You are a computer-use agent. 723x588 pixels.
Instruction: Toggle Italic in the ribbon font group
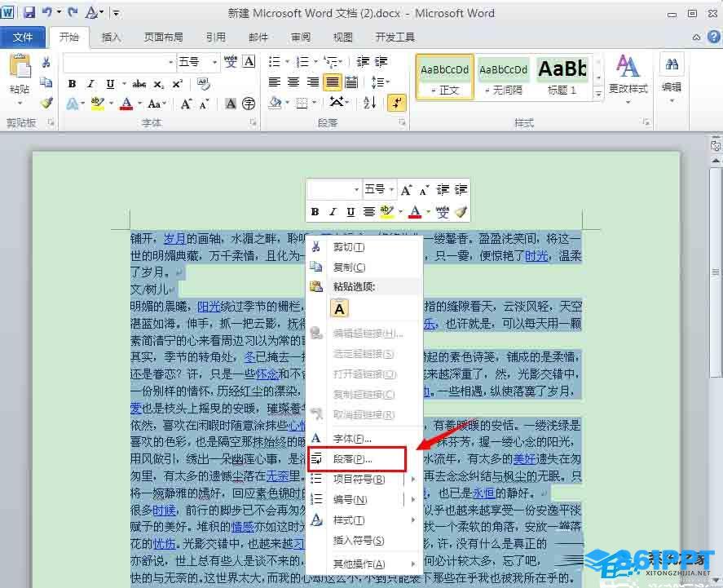point(90,84)
